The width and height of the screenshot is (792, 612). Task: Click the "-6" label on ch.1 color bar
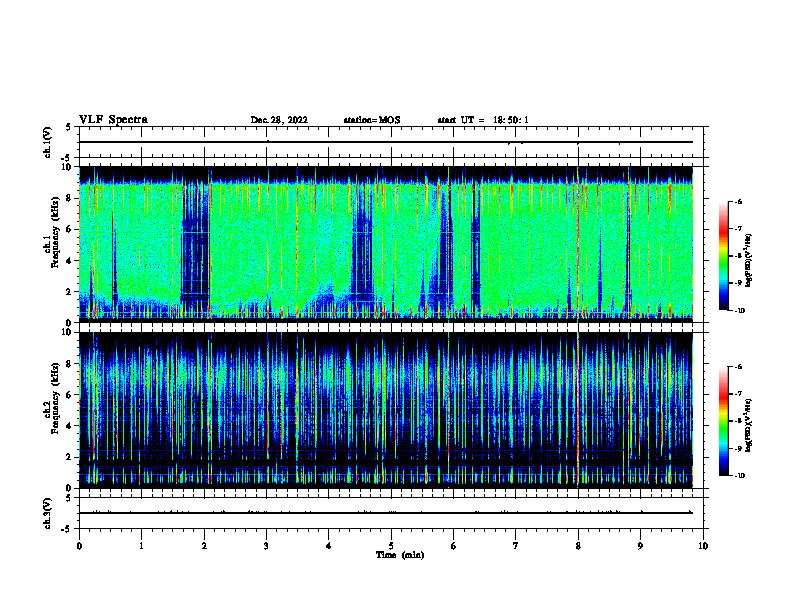[738, 201]
